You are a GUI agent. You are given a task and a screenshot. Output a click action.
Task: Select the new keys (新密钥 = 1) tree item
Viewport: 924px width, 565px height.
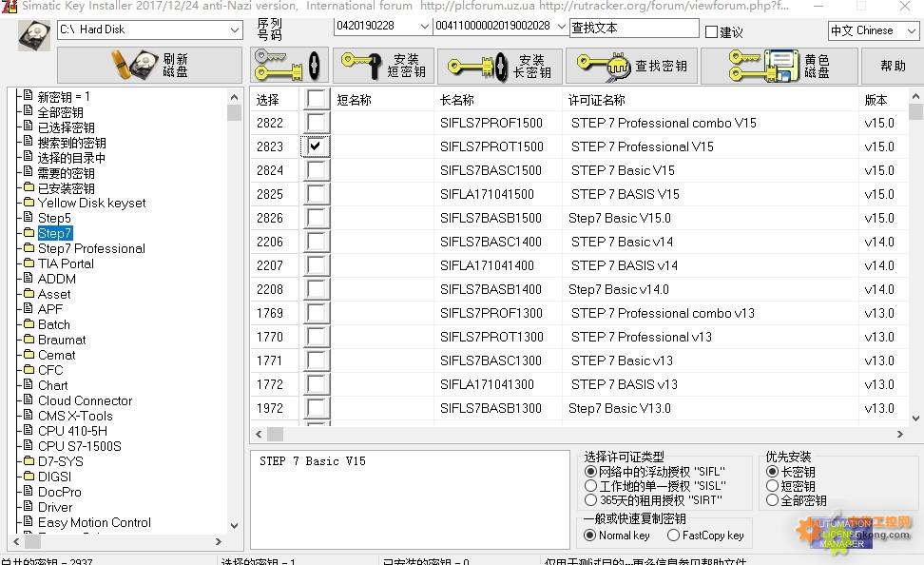point(64,96)
